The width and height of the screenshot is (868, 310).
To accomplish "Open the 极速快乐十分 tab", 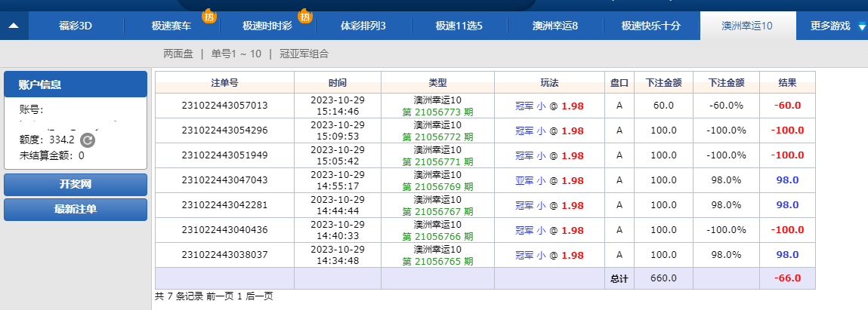I will [x=650, y=26].
